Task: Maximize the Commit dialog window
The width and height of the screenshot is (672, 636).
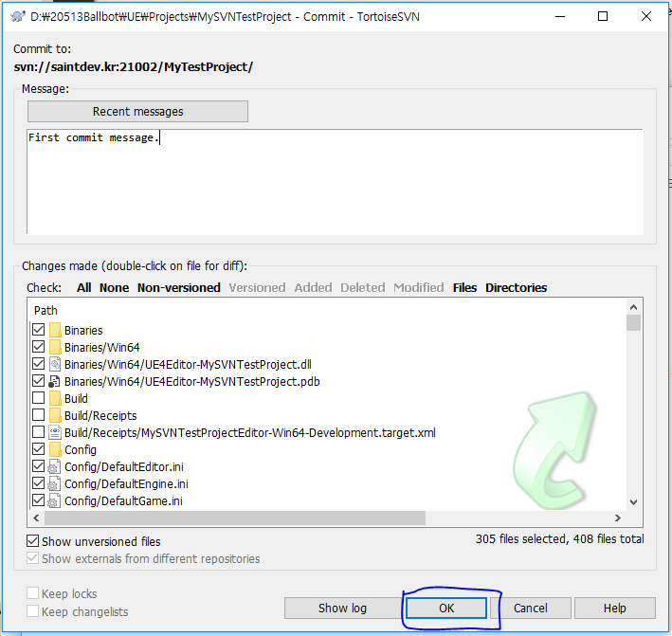Action: tap(603, 16)
